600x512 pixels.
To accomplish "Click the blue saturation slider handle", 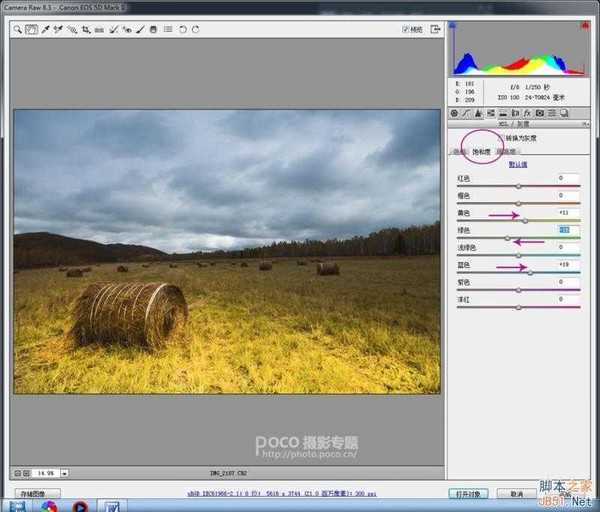I will [530, 272].
